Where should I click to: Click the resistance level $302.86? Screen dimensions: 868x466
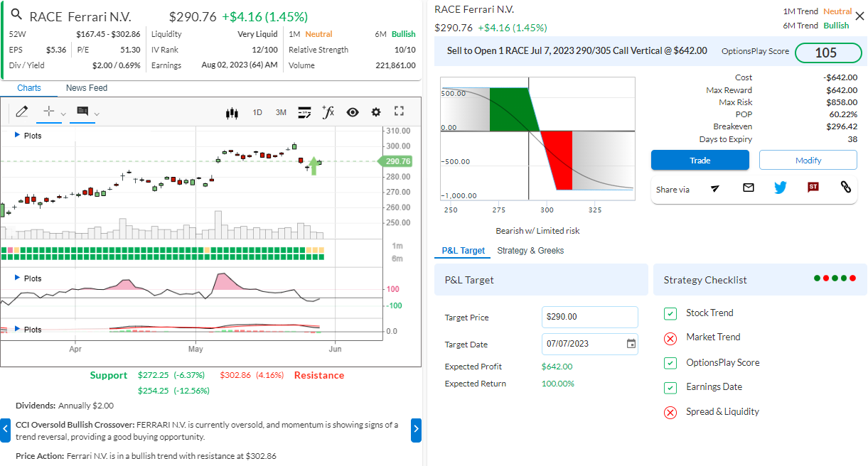[x=235, y=375]
